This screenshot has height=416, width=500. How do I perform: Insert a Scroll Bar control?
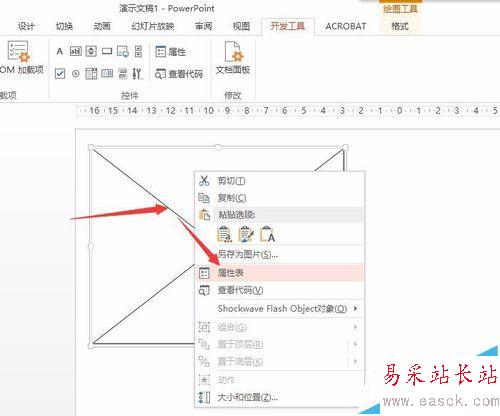tap(138, 51)
